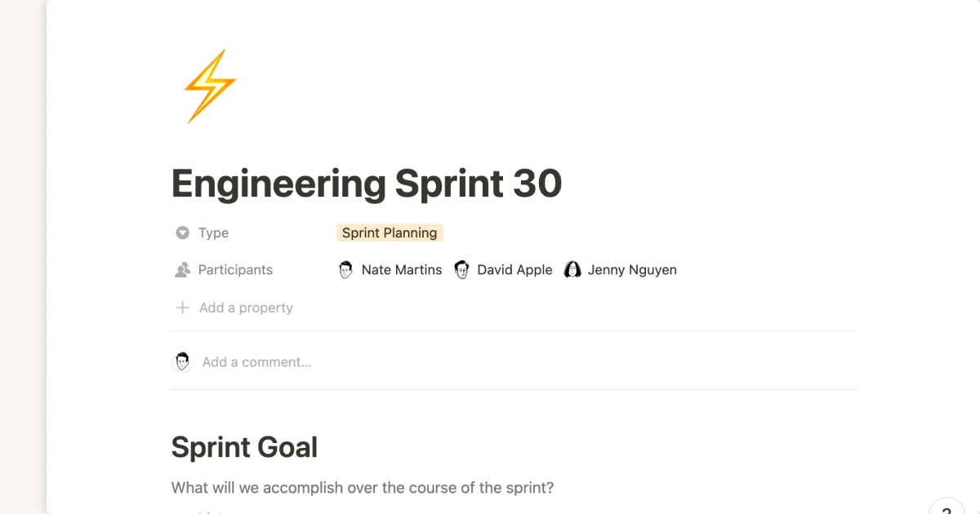Click the Sprint Goal heading
Screen dimensions: 980x514
click(244, 447)
